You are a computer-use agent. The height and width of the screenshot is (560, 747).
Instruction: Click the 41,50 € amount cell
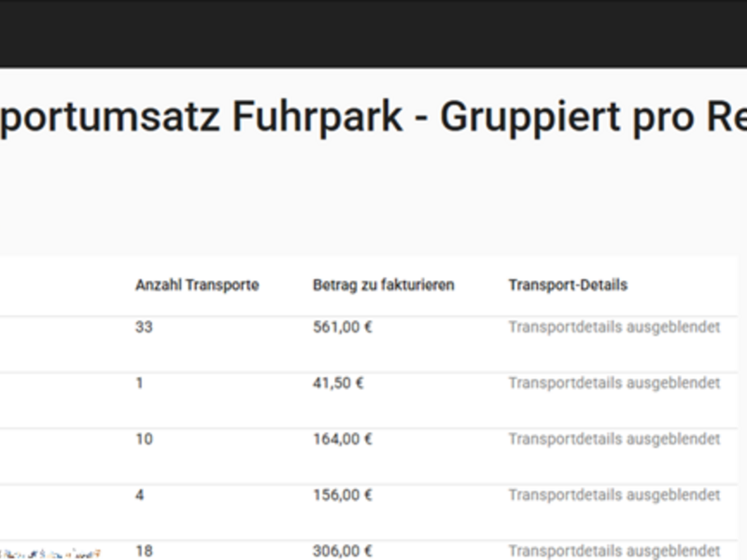pos(338,383)
